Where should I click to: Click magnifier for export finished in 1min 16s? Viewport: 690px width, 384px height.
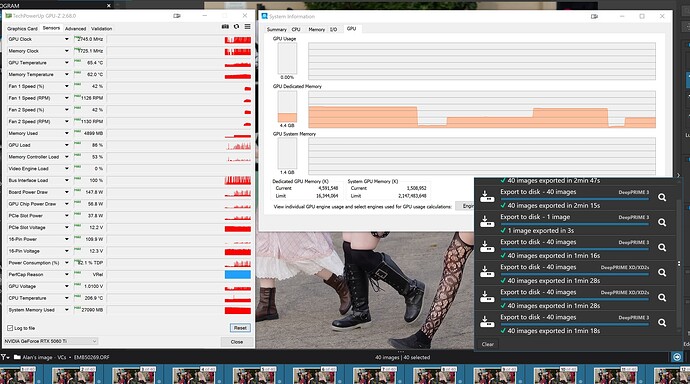pyautogui.click(x=662, y=248)
